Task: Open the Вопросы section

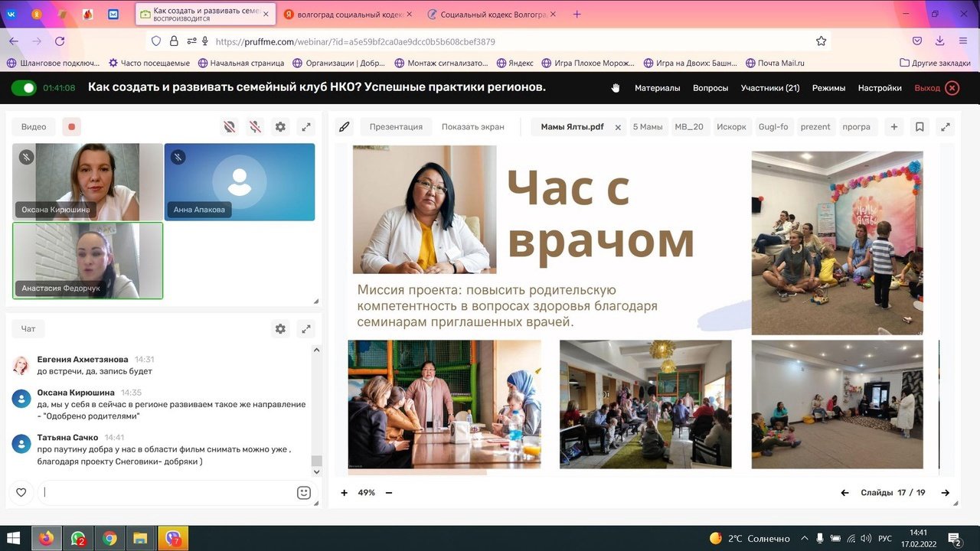Action: [710, 88]
